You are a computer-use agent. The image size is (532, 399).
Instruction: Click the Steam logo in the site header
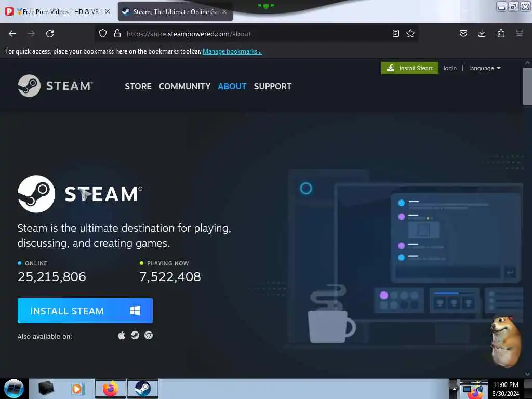pos(55,86)
